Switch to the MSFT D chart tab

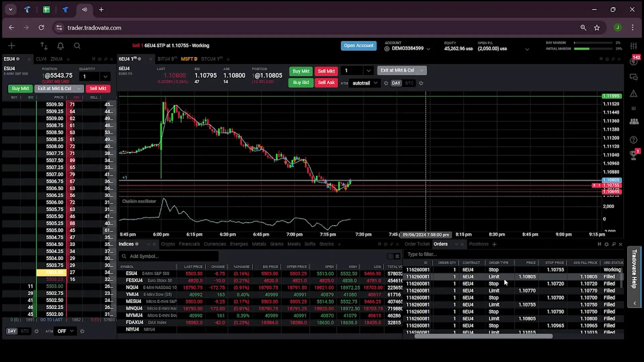(x=189, y=59)
